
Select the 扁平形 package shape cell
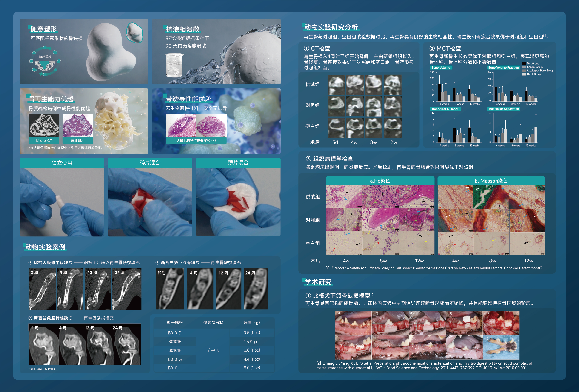coord(213,350)
